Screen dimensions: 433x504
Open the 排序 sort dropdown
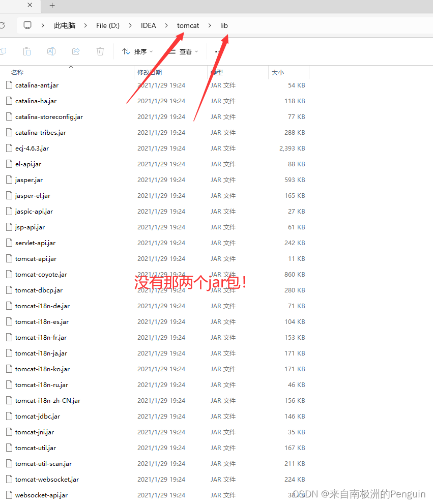(137, 51)
